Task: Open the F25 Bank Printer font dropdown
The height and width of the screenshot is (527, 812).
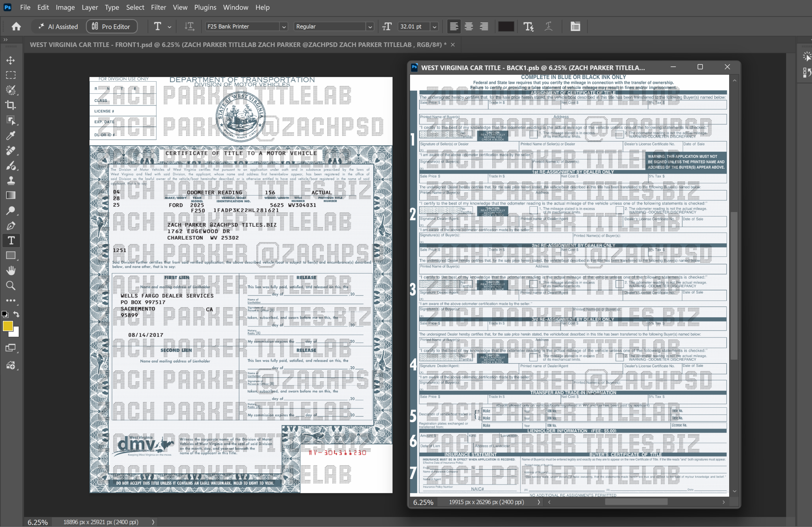Action: [284, 27]
